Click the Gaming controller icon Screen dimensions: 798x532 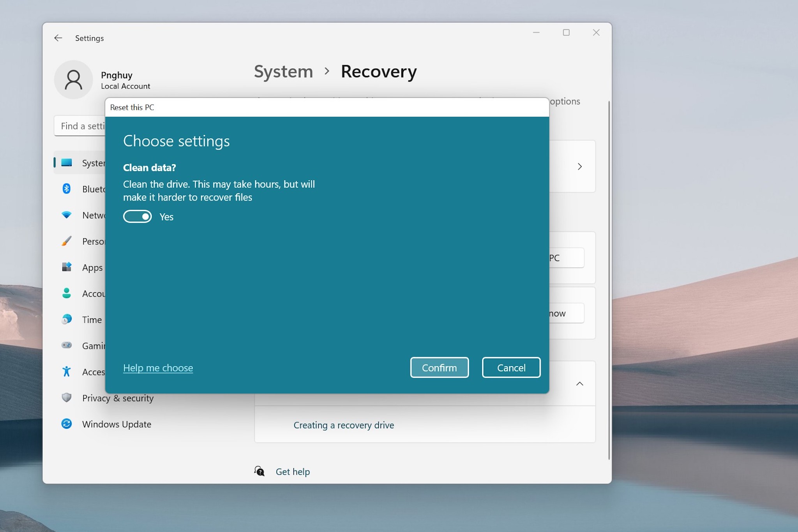pyautogui.click(x=67, y=345)
